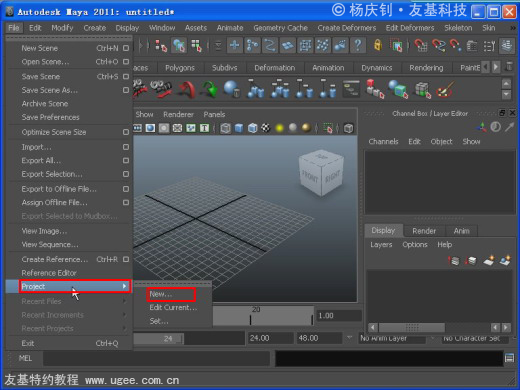
Task: Open Import options box
Action: 126,147
